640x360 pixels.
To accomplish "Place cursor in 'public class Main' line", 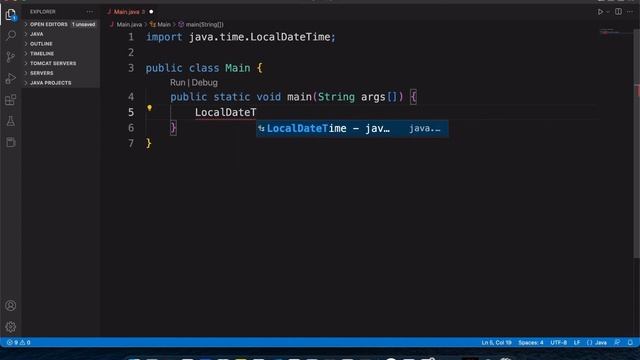I will [204, 68].
